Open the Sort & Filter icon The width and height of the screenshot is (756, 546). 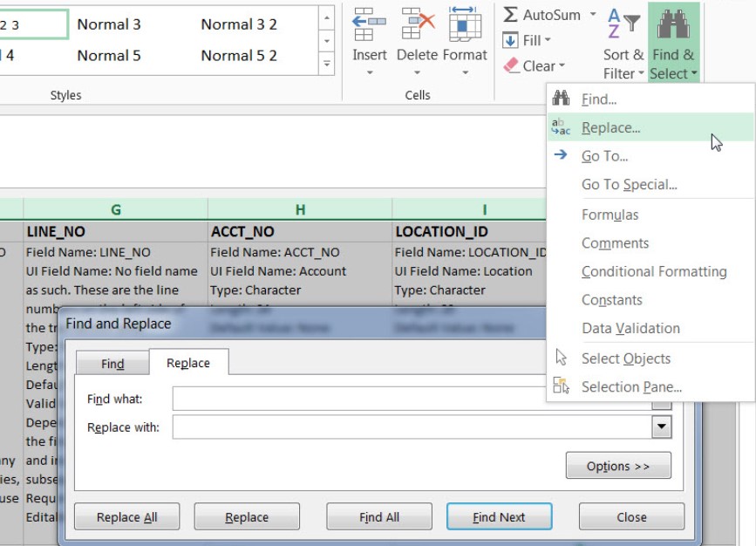click(623, 25)
